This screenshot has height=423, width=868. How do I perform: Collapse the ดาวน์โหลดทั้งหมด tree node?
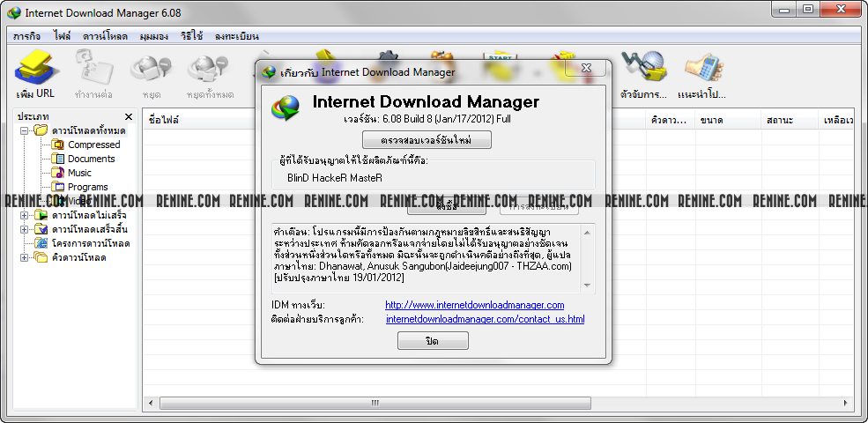click(x=24, y=131)
